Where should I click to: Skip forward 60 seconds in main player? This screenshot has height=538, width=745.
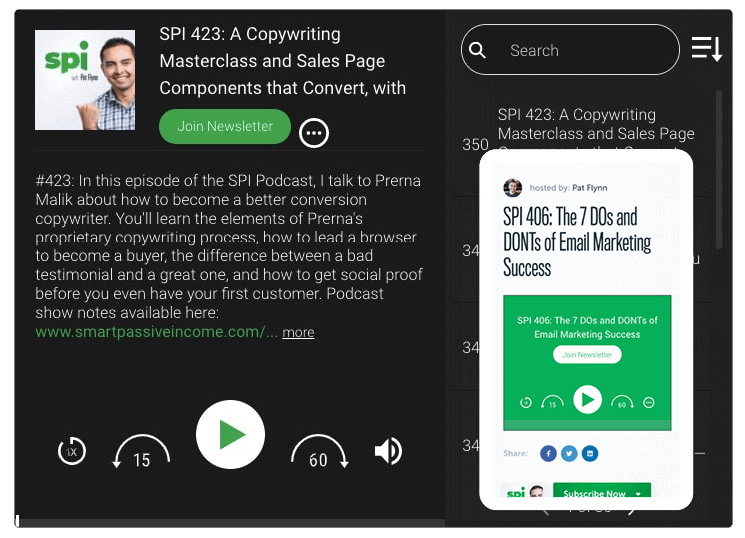[x=320, y=452]
